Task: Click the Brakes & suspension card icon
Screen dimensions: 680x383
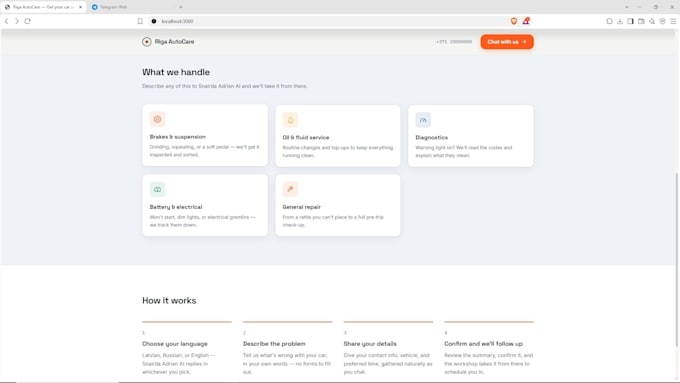Action: [157, 119]
